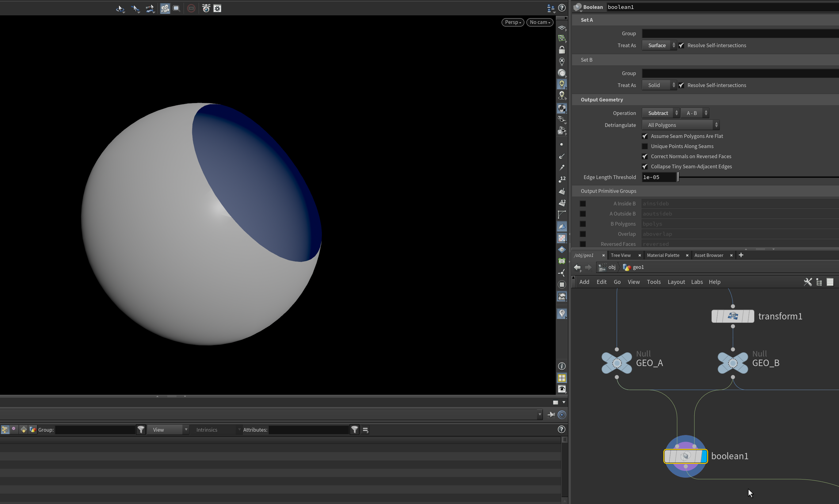Enable the A Inside B group checkbox
The height and width of the screenshot is (504, 839).
[583, 204]
